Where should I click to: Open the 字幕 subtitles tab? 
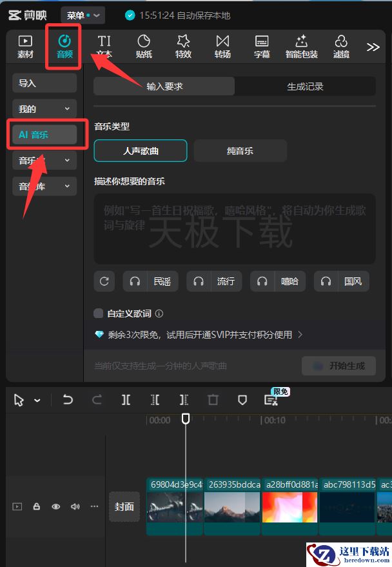click(x=262, y=47)
